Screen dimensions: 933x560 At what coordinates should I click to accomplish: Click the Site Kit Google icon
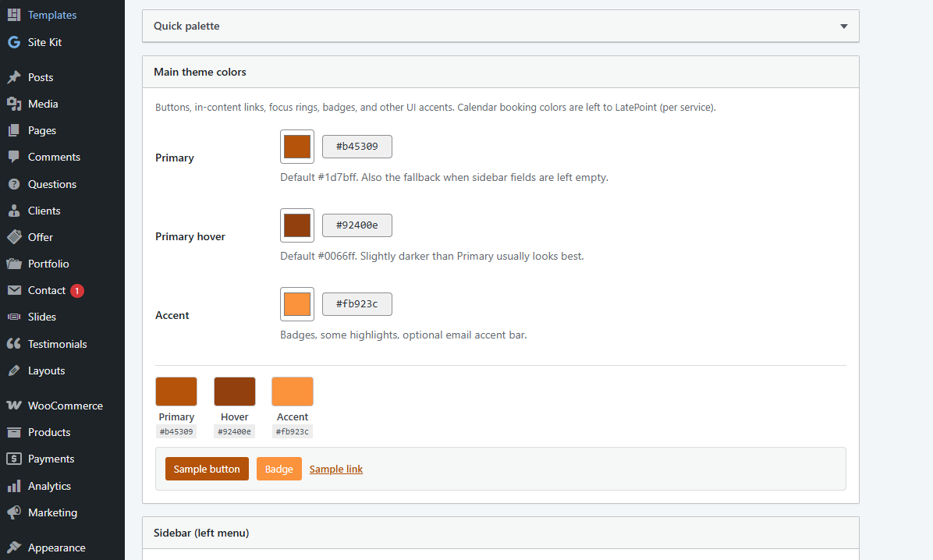click(x=14, y=42)
